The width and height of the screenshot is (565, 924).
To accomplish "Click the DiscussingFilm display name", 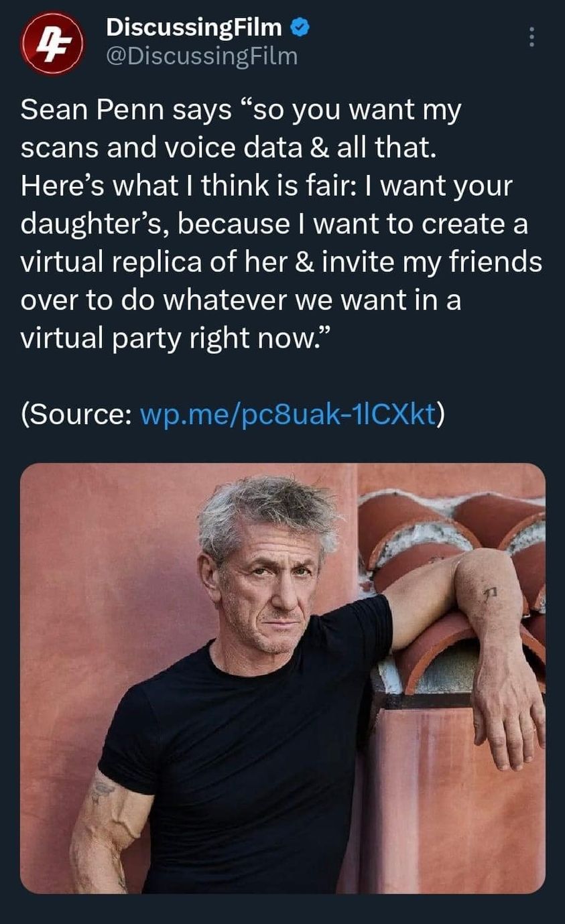I will pyautogui.click(x=194, y=27).
